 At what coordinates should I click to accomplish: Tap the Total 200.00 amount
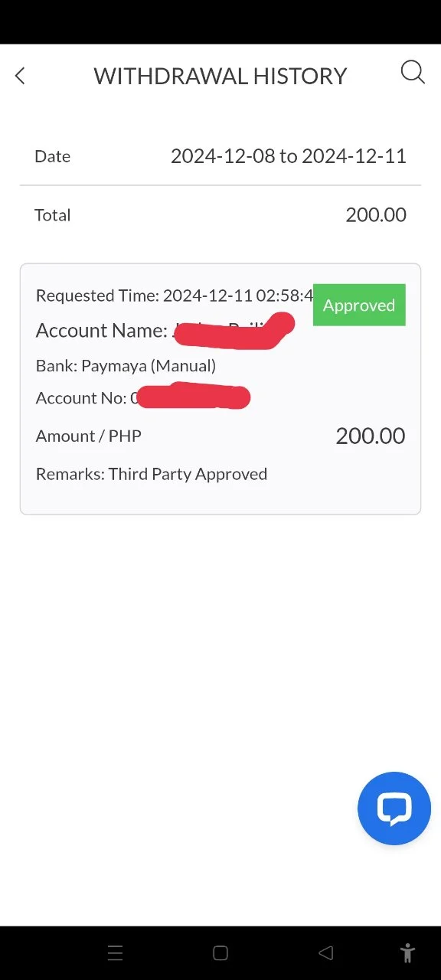376,215
